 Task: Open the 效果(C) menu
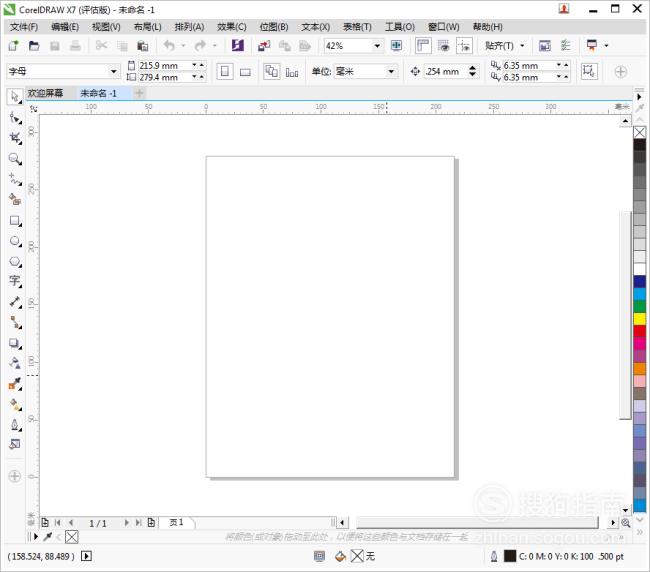(232, 27)
